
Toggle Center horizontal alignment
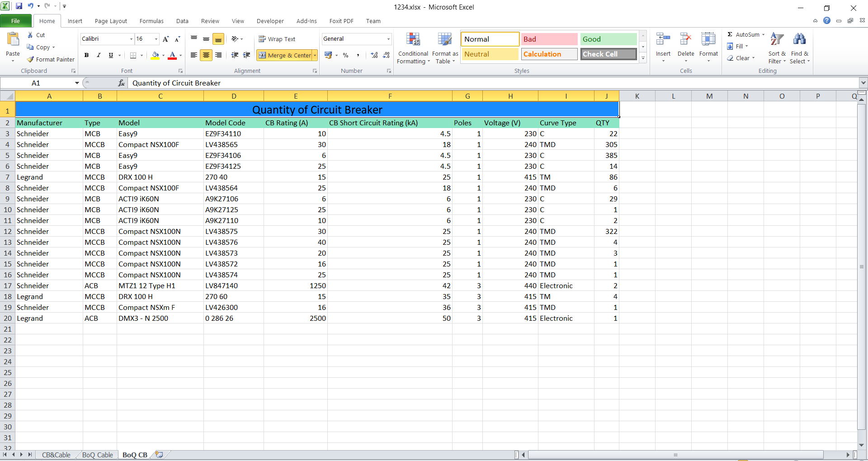click(206, 55)
